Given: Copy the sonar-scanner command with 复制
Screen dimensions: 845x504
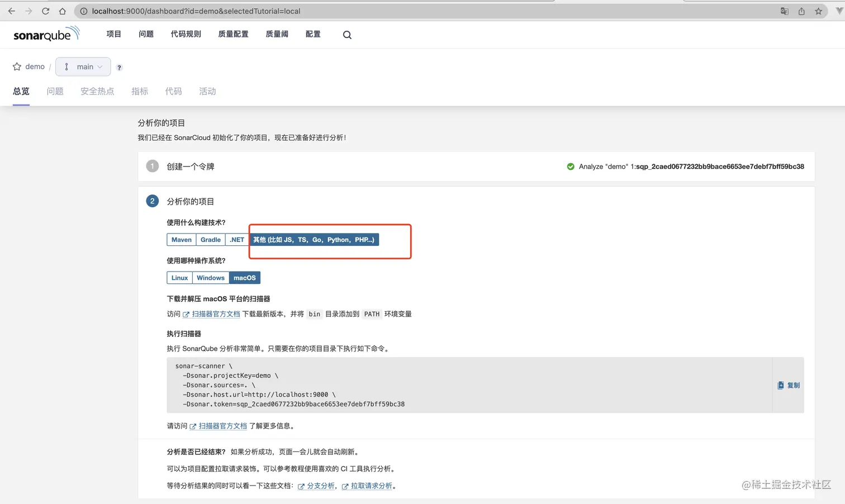Looking at the screenshot, I should click(x=789, y=385).
